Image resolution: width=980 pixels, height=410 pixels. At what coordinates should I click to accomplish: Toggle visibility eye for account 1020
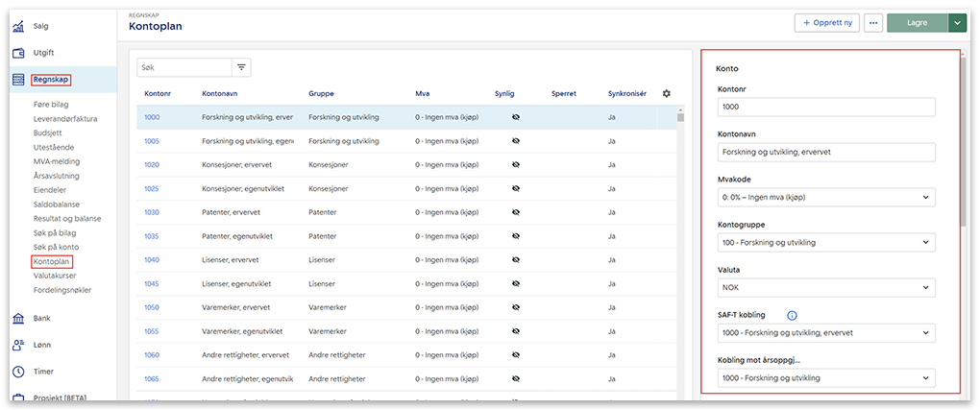(x=515, y=164)
